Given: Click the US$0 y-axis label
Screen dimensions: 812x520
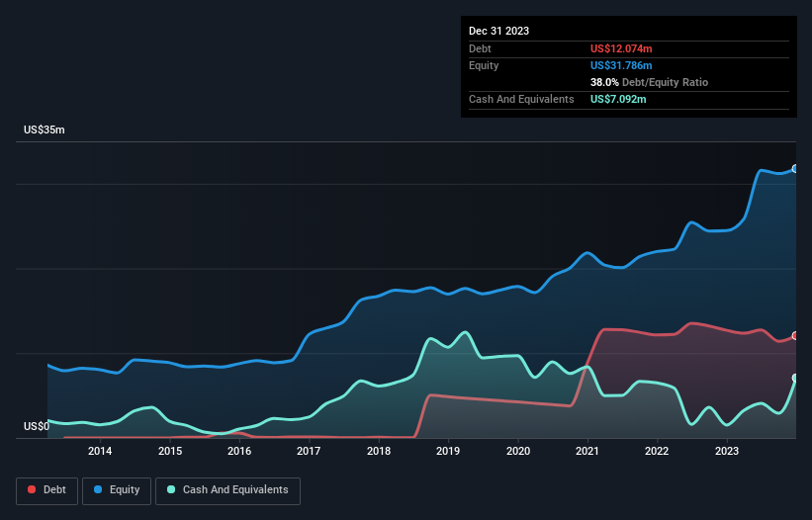Looking at the screenshot, I should coord(37,427).
